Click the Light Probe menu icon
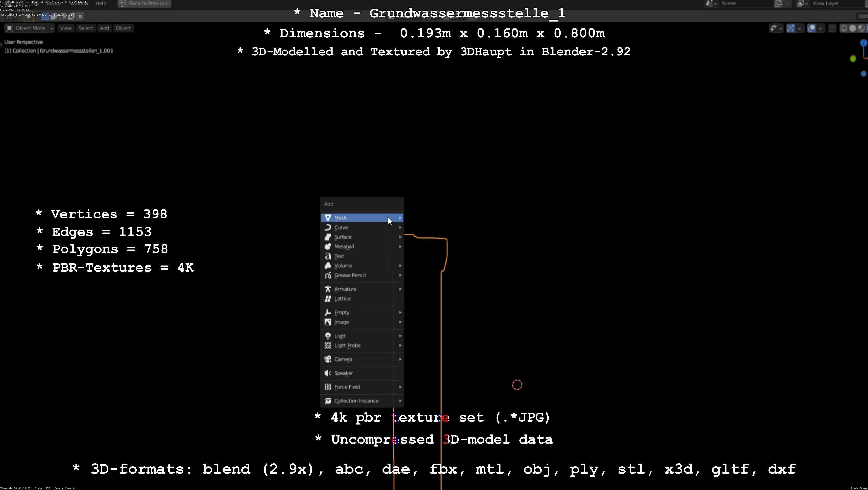This screenshot has height=490, width=868. [x=327, y=346]
